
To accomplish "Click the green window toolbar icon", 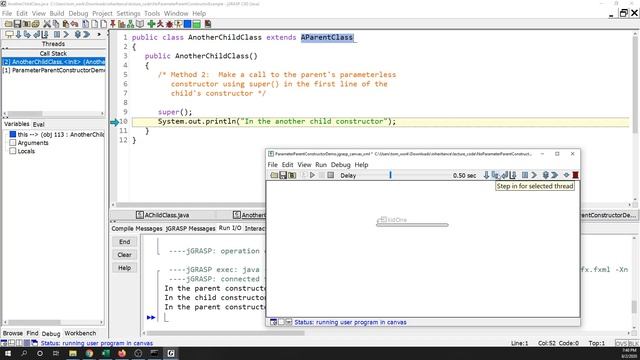I will coord(196,24).
